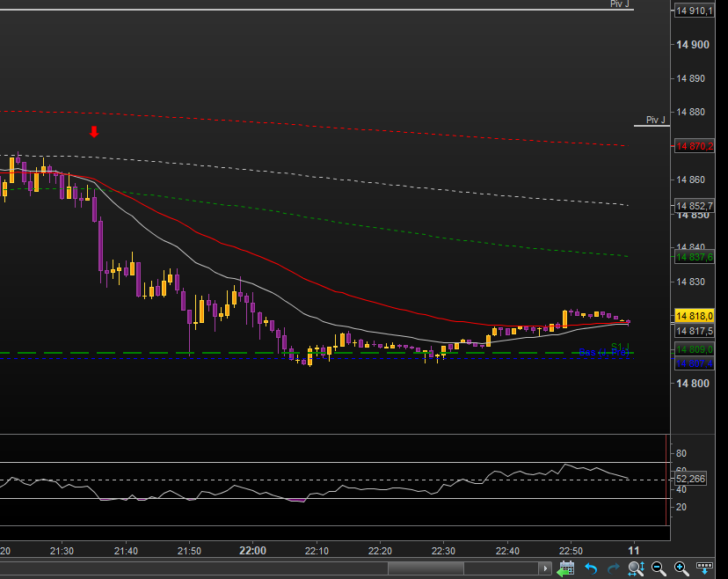The height and width of the screenshot is (579, 728).
Task: Click the yellow 14 818,0 price label
Action: pyautogui.click(x=694, y=316)
